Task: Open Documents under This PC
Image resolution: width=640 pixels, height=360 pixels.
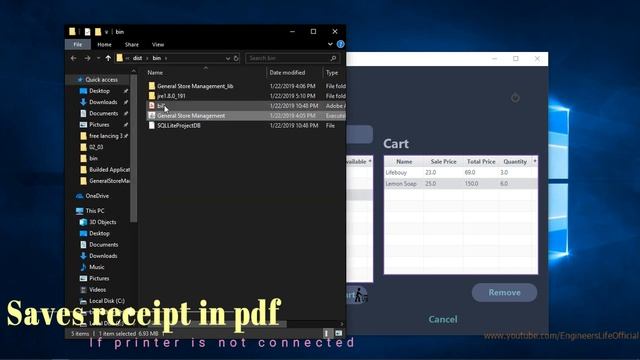Action: tap(103, 244)
